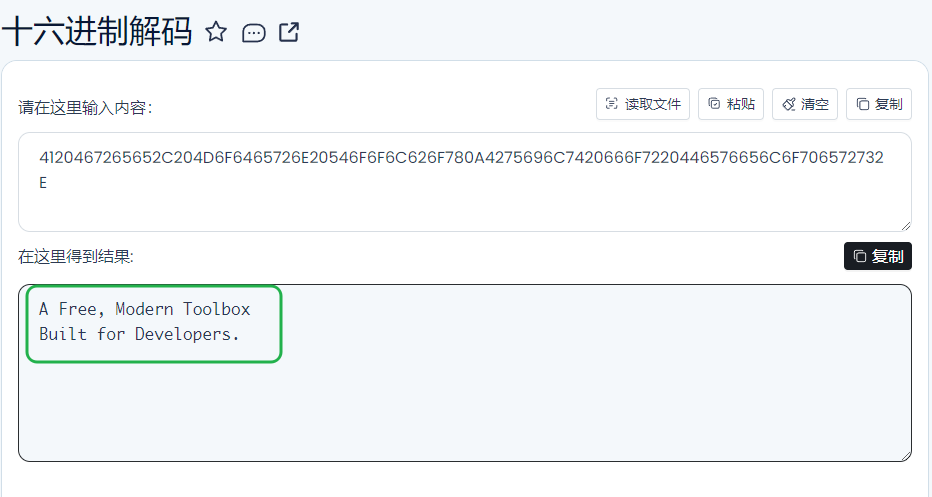Click the scan icon in 读取文件
This screenshot has width=932, height=497.
(611, 104)
